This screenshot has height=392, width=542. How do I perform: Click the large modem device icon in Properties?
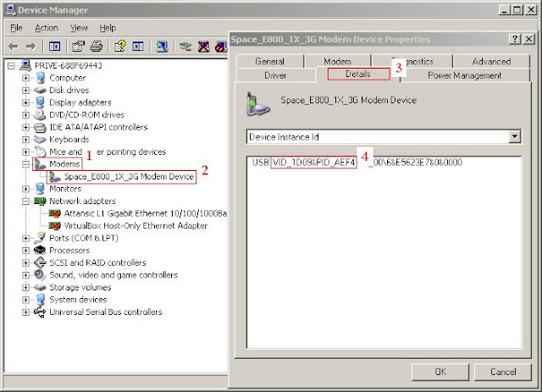pyautogui.click(x=257, y=103)
